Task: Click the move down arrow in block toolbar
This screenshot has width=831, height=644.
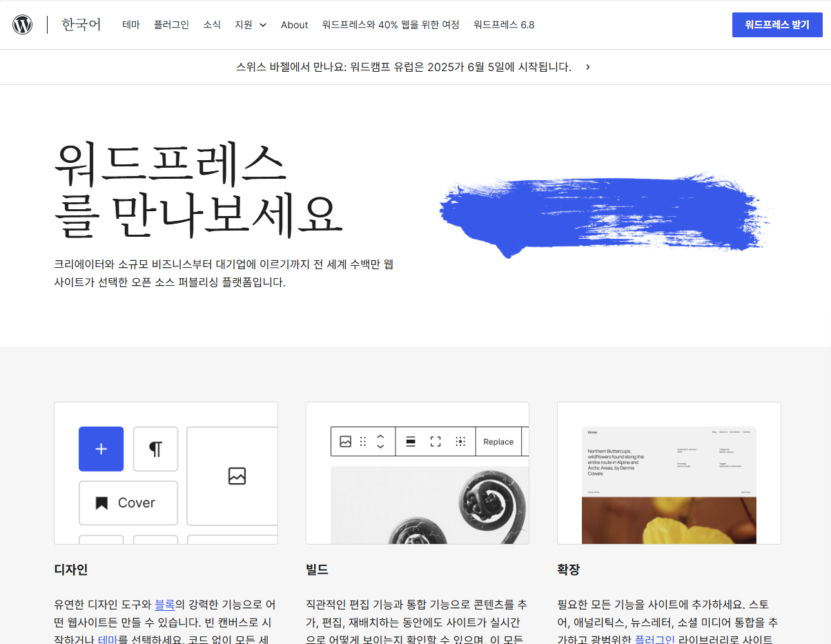Action: coord(380,447)
